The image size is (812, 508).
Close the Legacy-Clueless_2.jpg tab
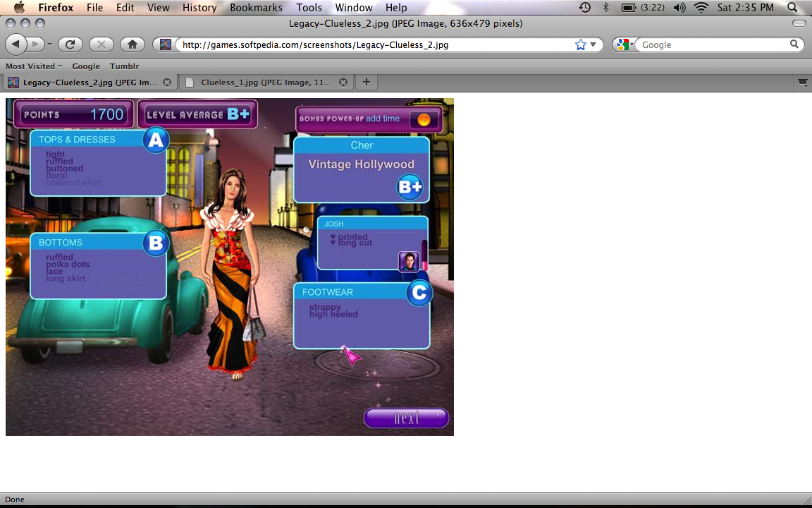(167, 83)
